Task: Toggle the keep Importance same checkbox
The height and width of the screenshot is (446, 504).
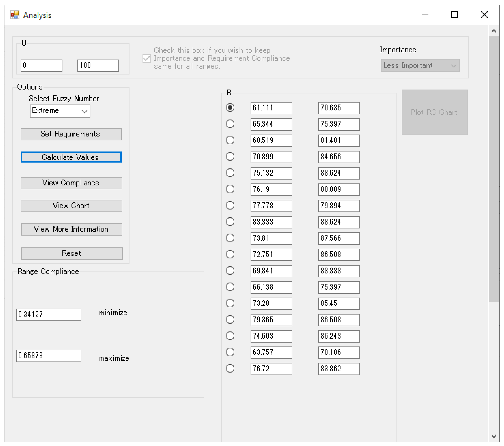Action: tap(147, 58)
